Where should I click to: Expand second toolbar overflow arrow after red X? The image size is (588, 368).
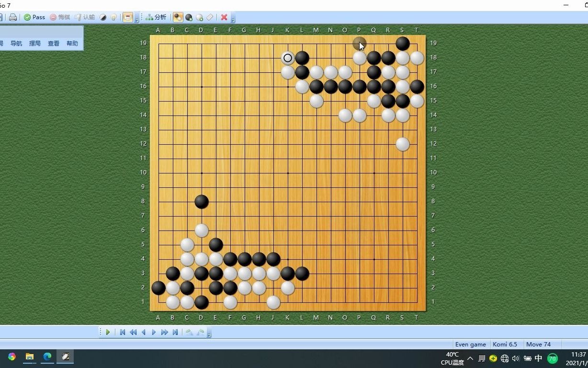pos(233,19)
